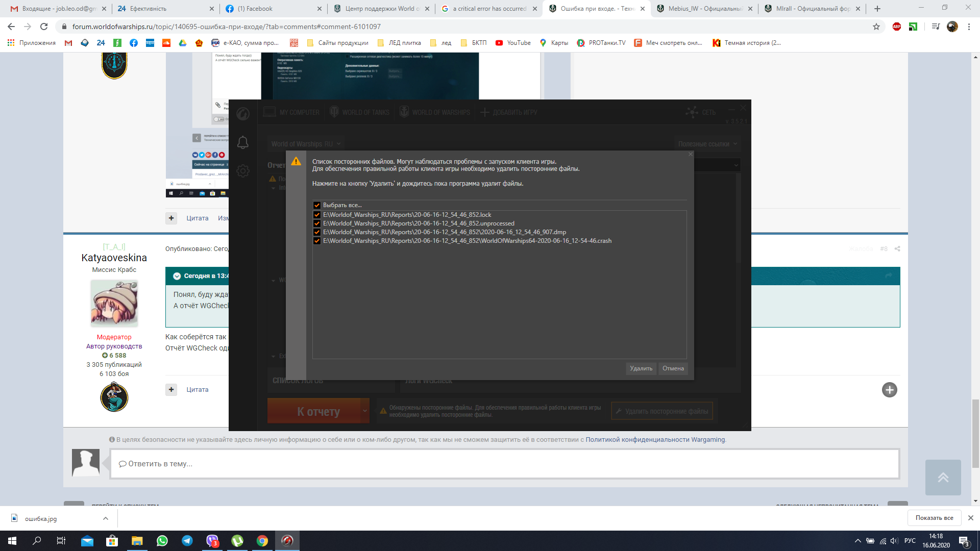Screen dimensions: 980x551
Task: Uncheck the file ending in 852.unprocessed
Action: [x=317, y=223]
